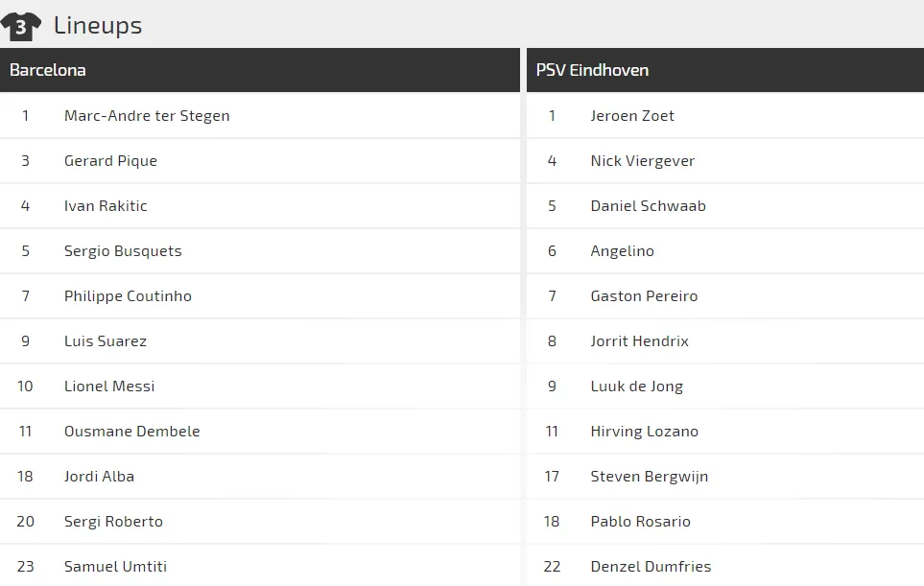This screenshot has height=586, width=924.
Task: Open Sergio Busquets player entry
Action: pos(123,251)
